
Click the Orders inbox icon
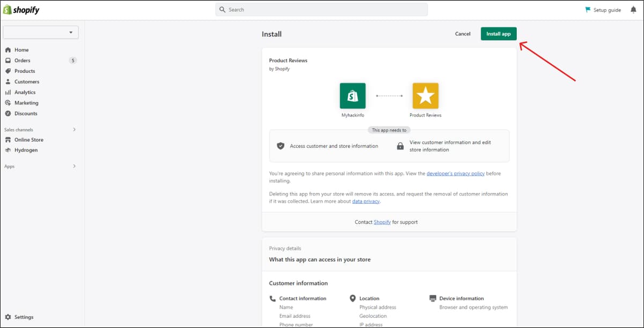pyautogui.click(x=8, y=61)
